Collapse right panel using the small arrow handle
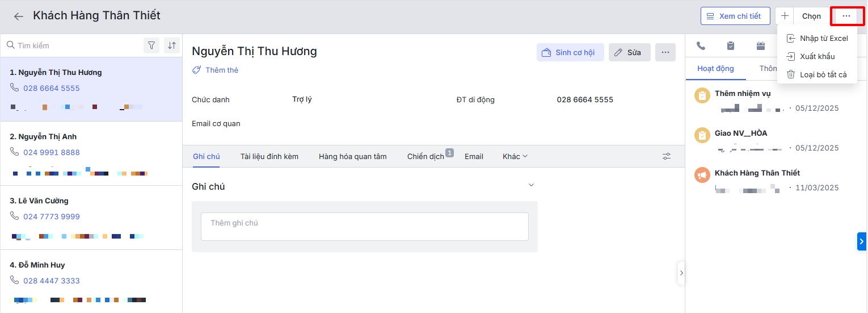The image size is (868, 313). pyautogui.click(x=681, y=273)
